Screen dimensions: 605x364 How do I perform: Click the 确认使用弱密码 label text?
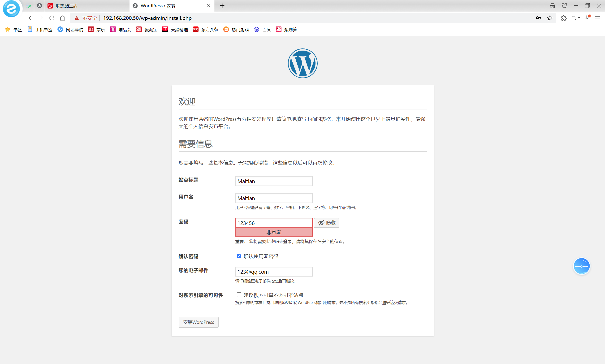coord(261,256)
